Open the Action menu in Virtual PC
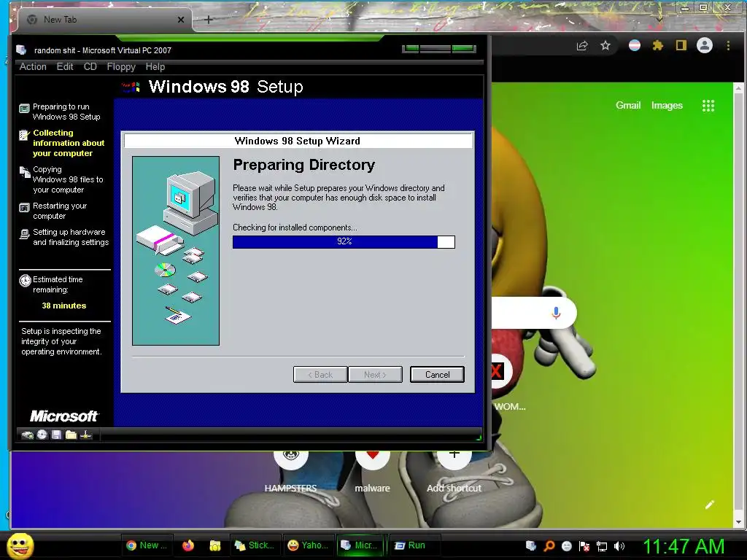747x560 pixels. 33,66
